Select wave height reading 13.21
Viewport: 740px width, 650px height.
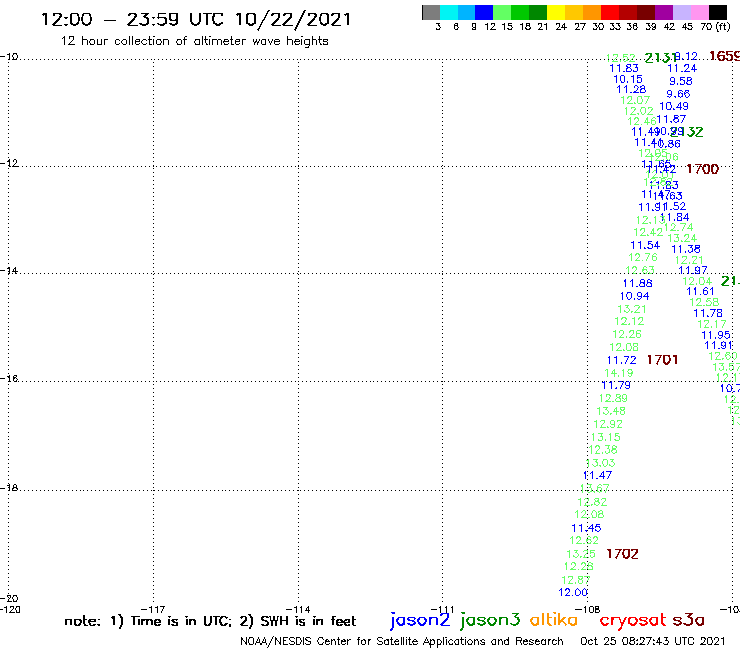pos(632,309)
